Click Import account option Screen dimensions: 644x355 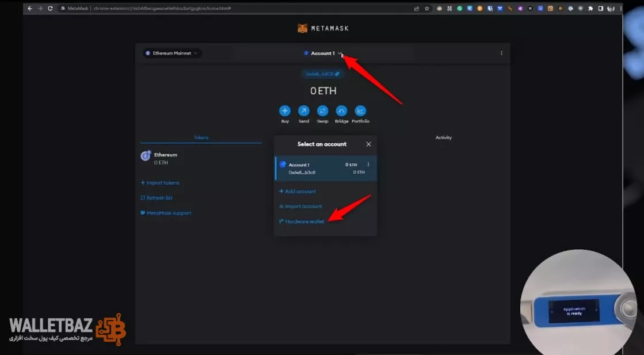point(300,206)
